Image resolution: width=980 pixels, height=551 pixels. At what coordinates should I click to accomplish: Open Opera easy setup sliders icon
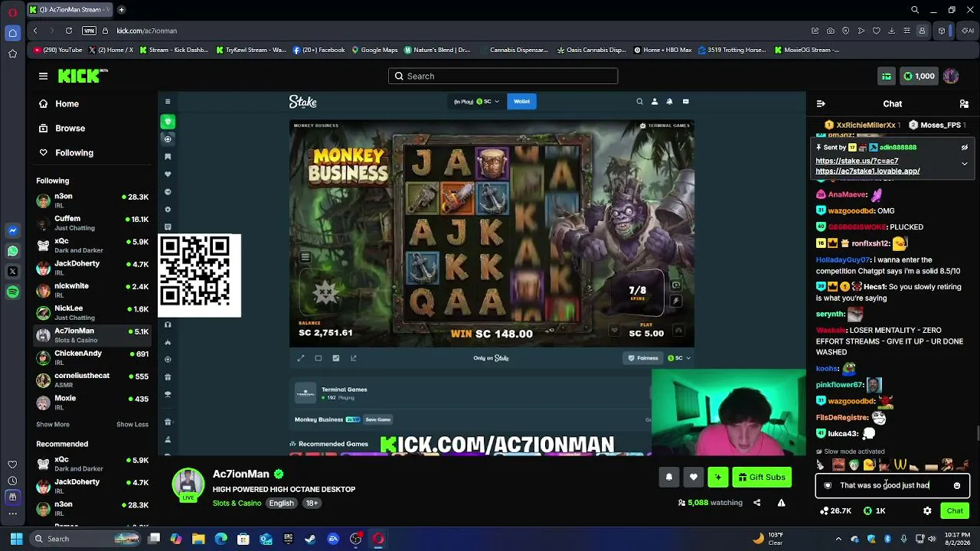click(x=906, y=31)
